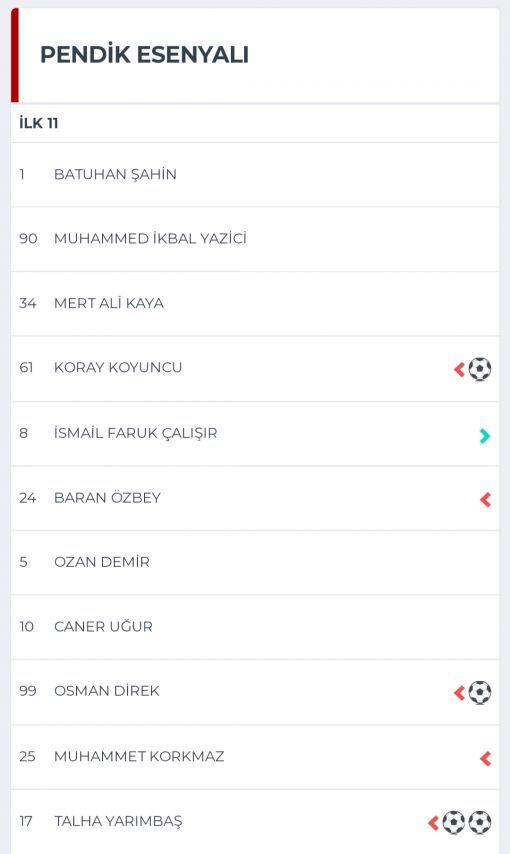The height and width of the screenshot is (854, 510).
Task: Click Baran Özbey's player name
Action: pos(107,497)
